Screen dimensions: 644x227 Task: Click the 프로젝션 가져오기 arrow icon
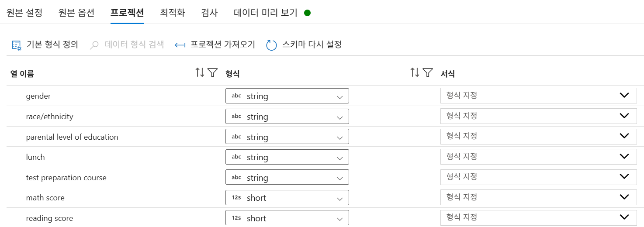180,45
